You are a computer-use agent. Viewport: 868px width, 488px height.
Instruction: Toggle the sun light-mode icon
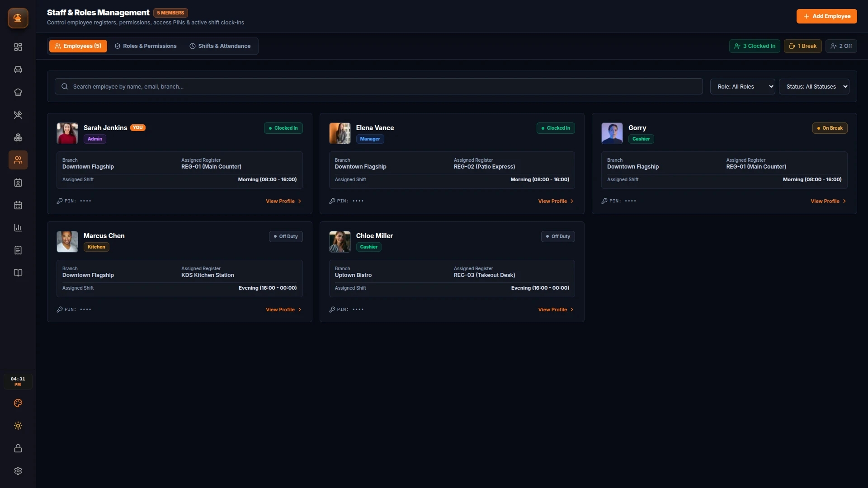click(x=18, y=426)
